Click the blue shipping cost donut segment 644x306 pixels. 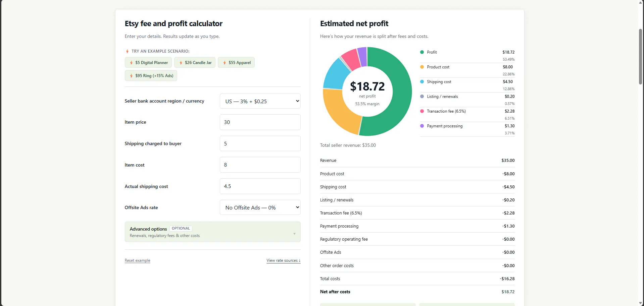335,74
